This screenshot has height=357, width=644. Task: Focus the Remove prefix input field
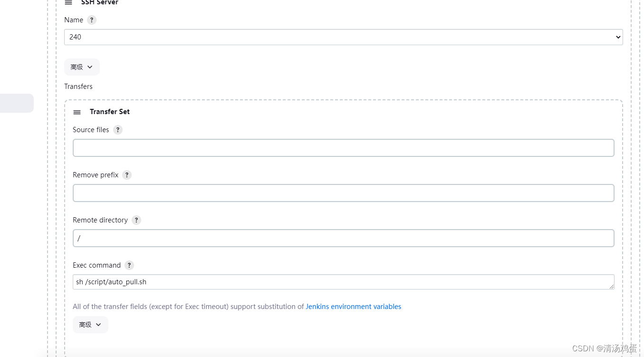(x=343, y=193)
